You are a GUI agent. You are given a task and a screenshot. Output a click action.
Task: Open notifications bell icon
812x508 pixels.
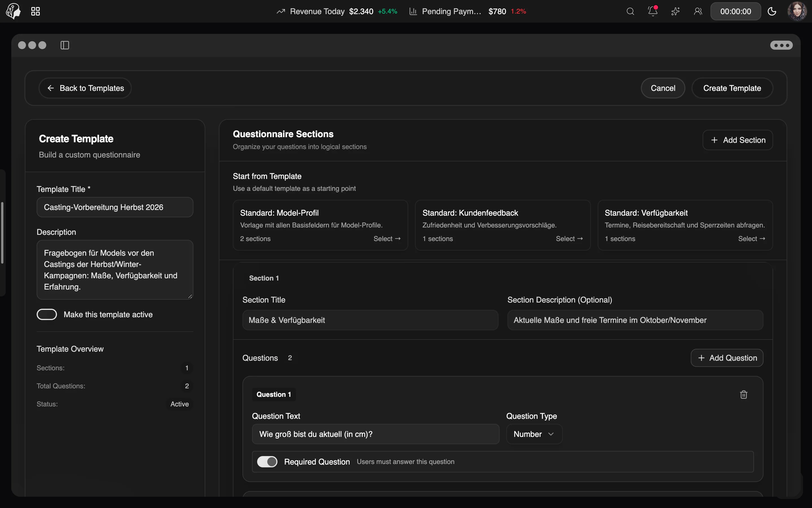653,11
